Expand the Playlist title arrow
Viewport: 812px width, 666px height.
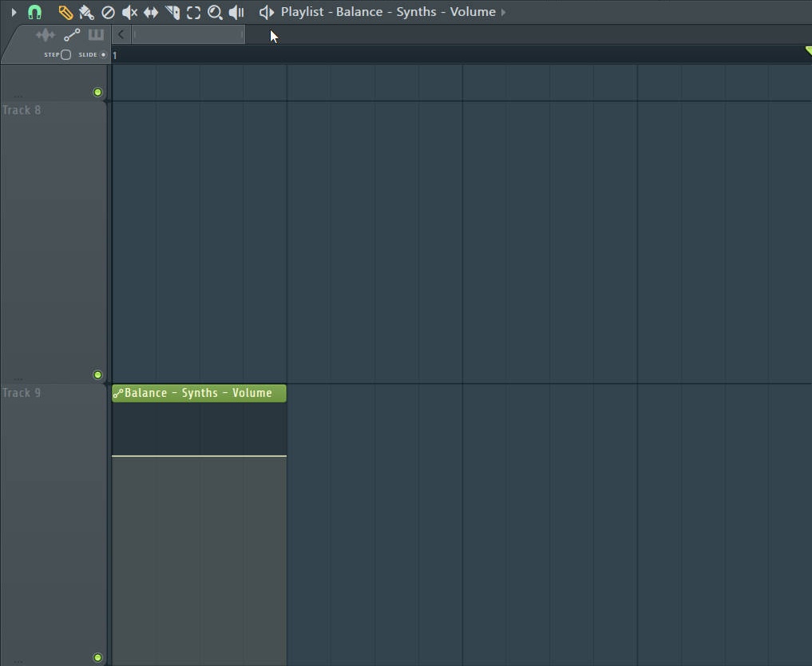(504, 12)
